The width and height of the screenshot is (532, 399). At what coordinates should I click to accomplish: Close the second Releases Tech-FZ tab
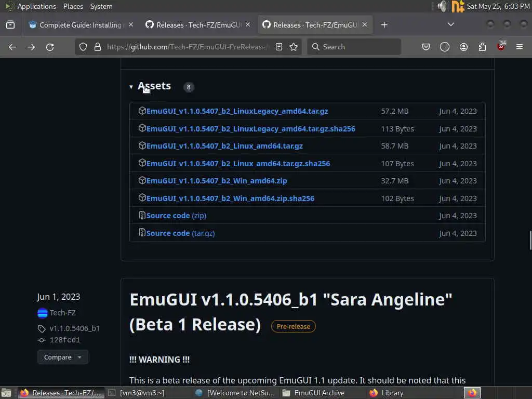(x=248, y=25)
